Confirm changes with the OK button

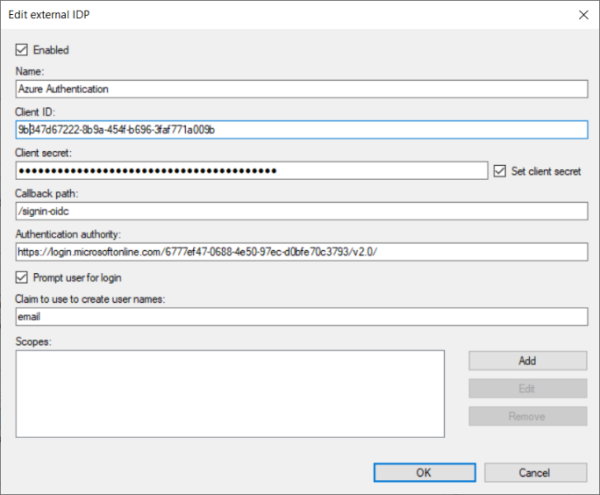424,472
